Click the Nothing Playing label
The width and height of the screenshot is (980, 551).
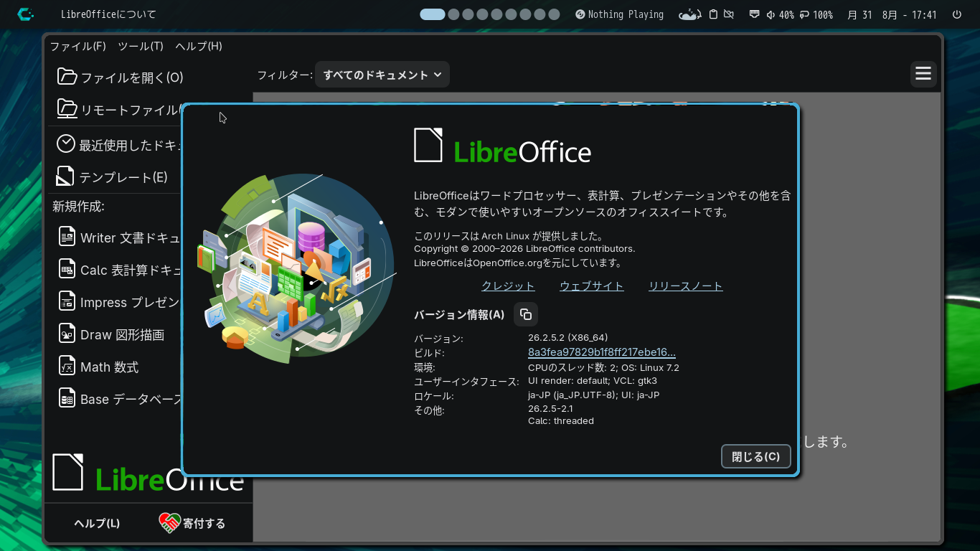point(626,14)
